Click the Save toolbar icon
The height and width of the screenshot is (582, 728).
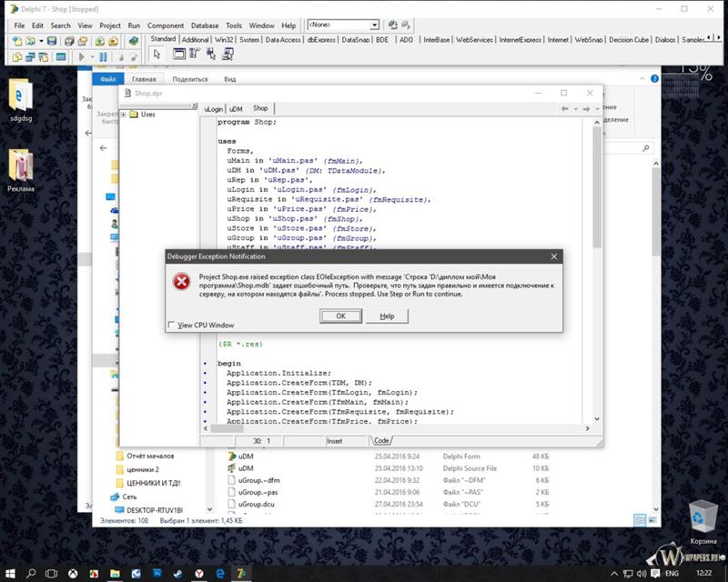coord(53,41)
